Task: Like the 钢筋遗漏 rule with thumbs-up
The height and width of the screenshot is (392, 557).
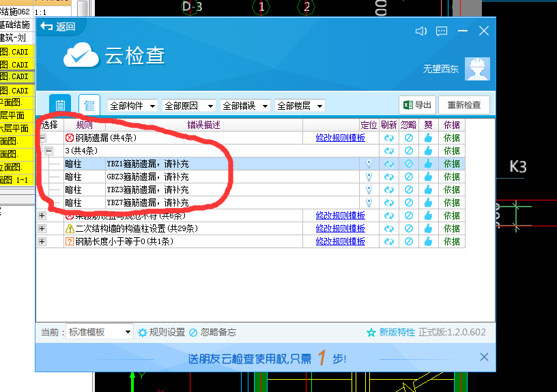Action: pyautogui.click(x=428, y=138)
